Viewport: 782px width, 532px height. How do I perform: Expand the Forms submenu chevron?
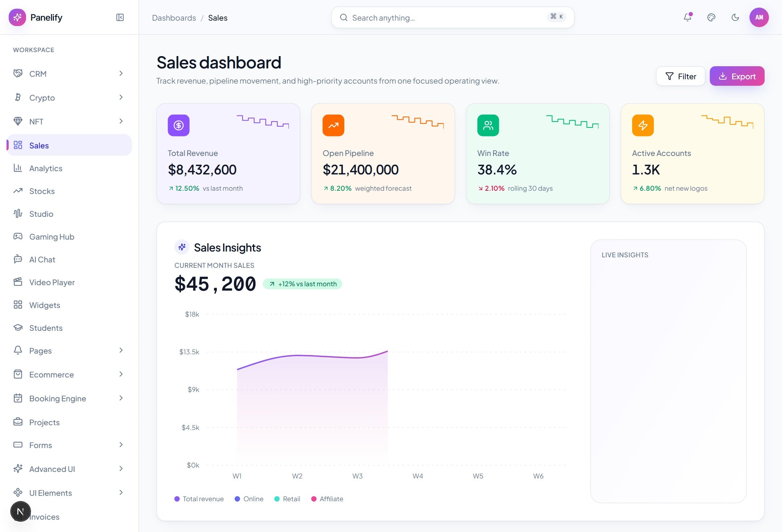121,445
